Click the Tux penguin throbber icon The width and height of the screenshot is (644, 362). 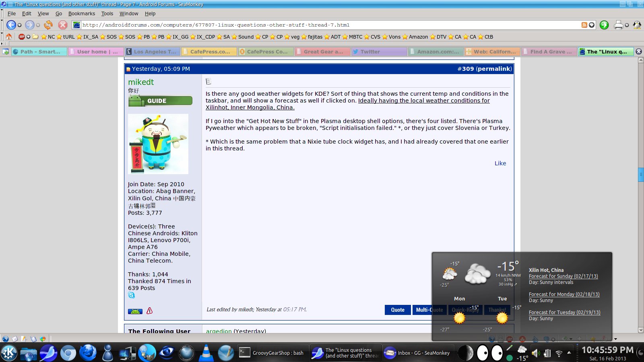[637, 25]
